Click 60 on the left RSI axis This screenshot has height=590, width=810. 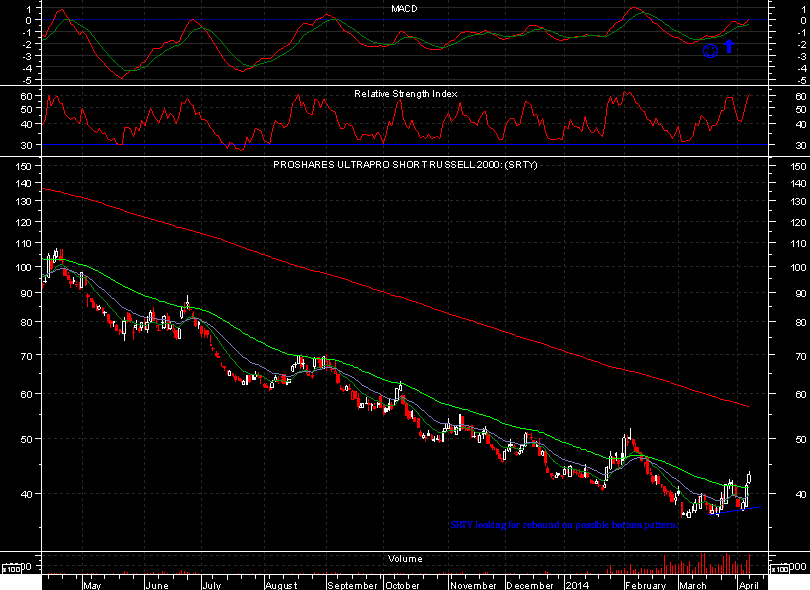(x=27, y=96)
